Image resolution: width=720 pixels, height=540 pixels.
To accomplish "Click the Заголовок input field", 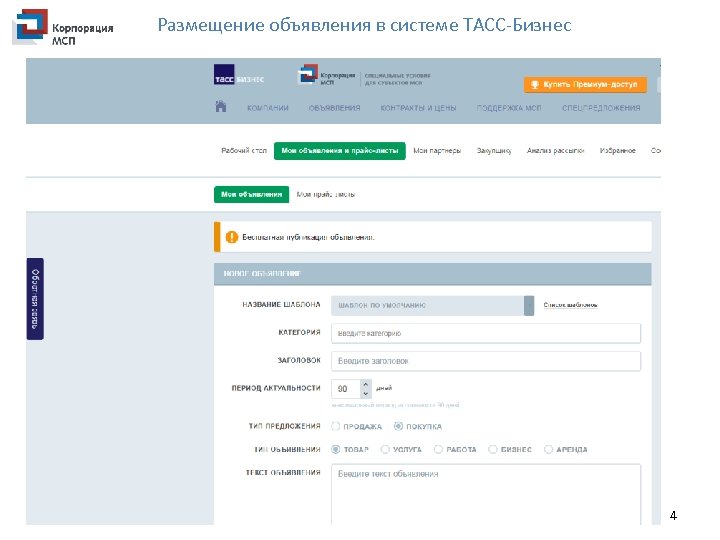I will click(x=486, y=361).
